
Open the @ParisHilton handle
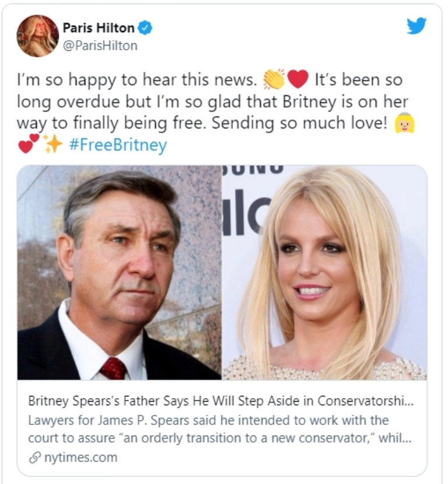(100, 46)
